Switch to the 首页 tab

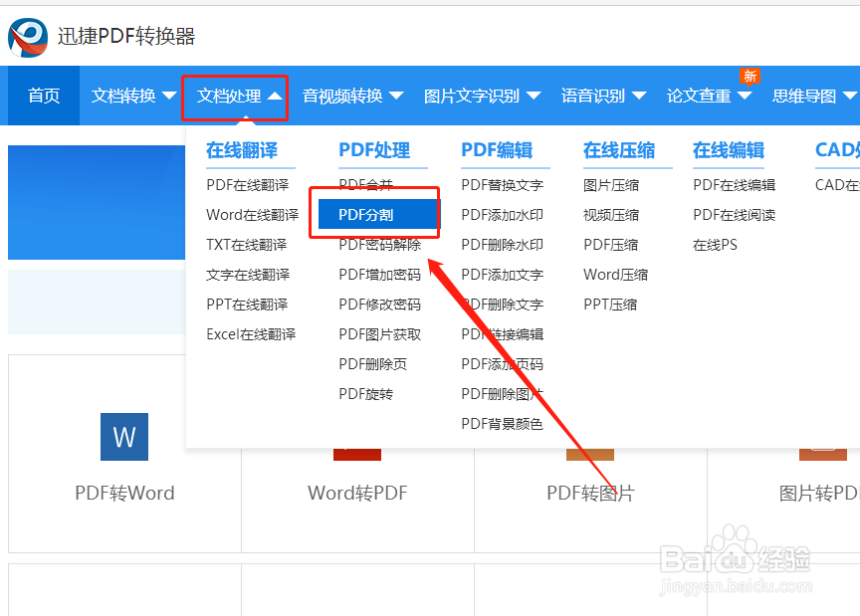tap(43, 96)
